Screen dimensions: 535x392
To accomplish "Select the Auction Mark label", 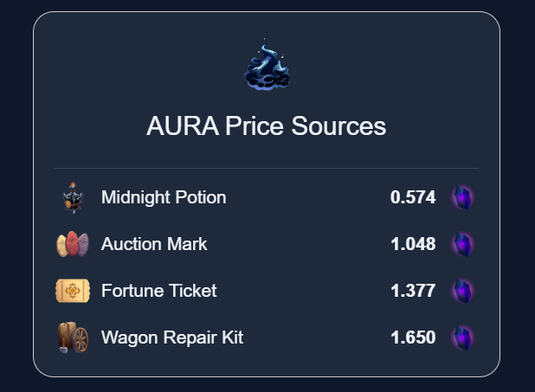I will 154,244.
